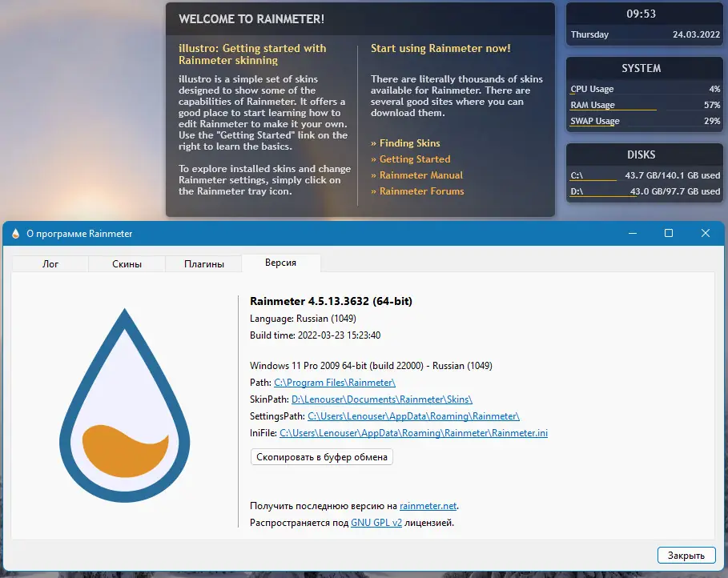Image resolution: width=728 pixels, height=578 pixels.
Task: Click the C:\ drive in Disks skin
Action: 645,175
